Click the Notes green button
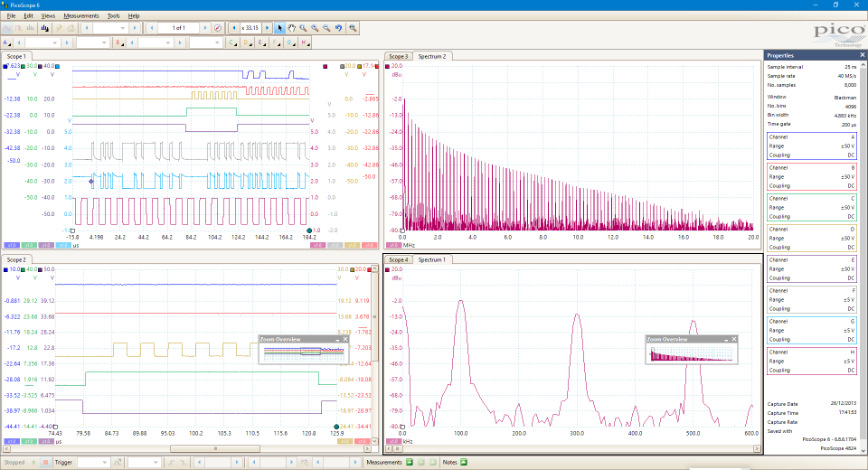This screenshot has width=868, height=470. pyautogui.click(x=464, y=462)
